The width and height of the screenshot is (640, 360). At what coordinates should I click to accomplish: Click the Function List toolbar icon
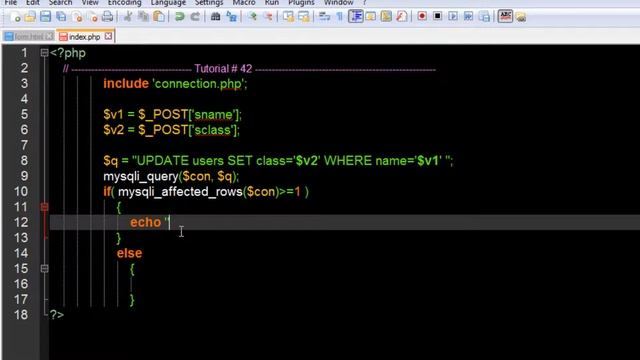pyautogui.click(x=401, y=17)
